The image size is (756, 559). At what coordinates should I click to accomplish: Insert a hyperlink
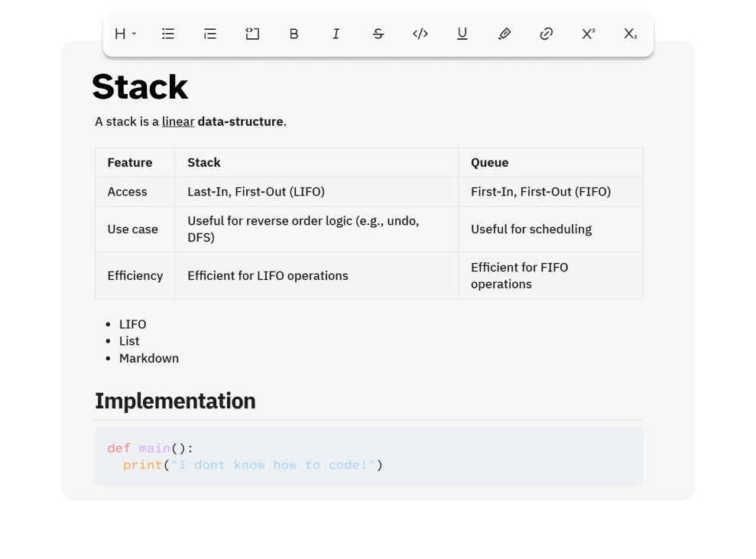(x=546, y=34)
